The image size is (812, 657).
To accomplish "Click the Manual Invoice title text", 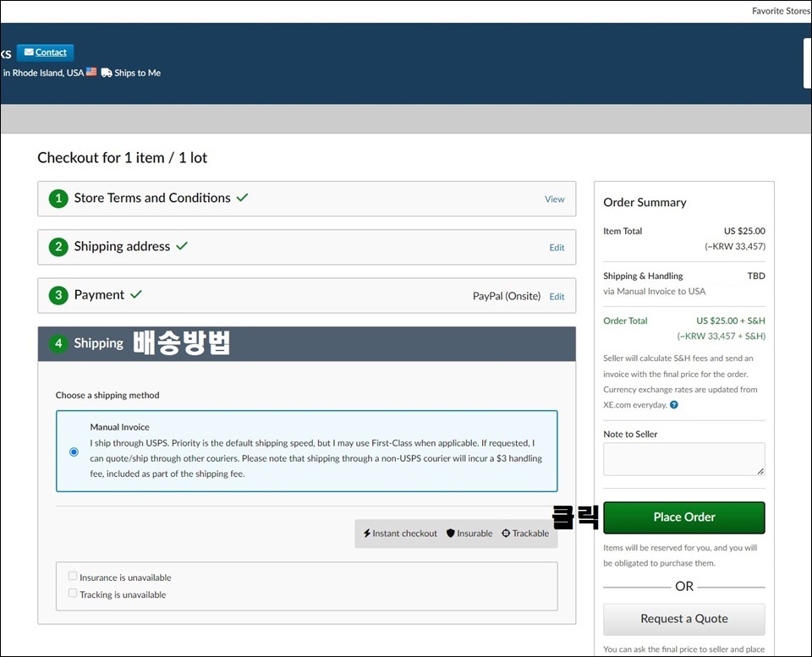I will tap(119, 427).
